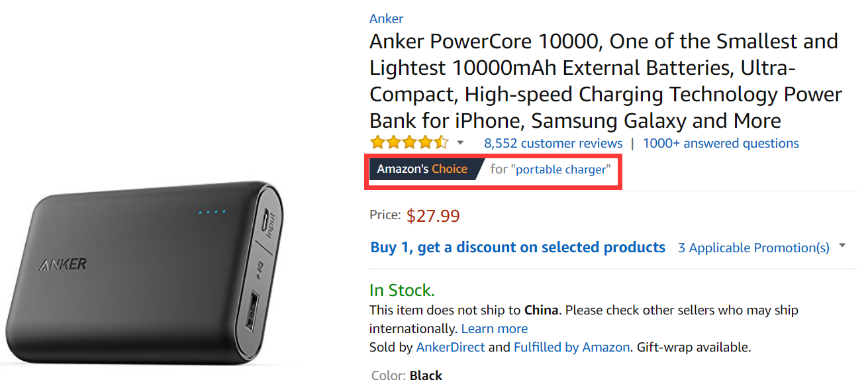Open the 8,552 customer reviews link

(x=553, y=143)
